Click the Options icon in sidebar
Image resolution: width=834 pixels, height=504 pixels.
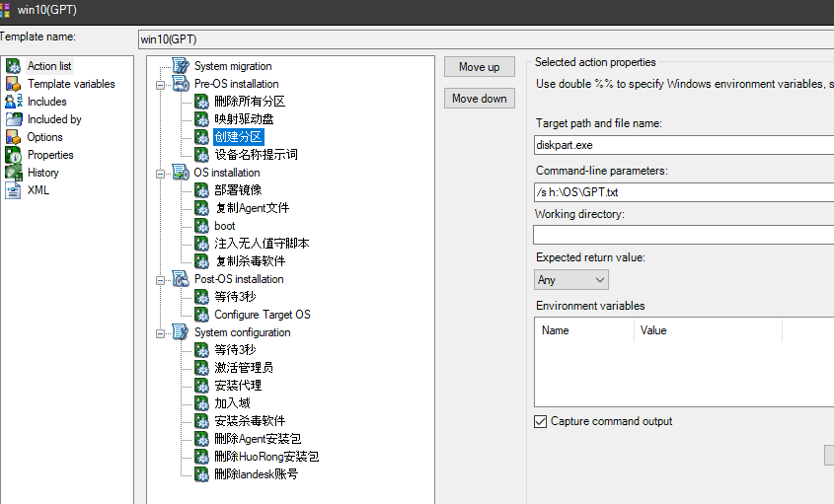click(x=13, y=137)
